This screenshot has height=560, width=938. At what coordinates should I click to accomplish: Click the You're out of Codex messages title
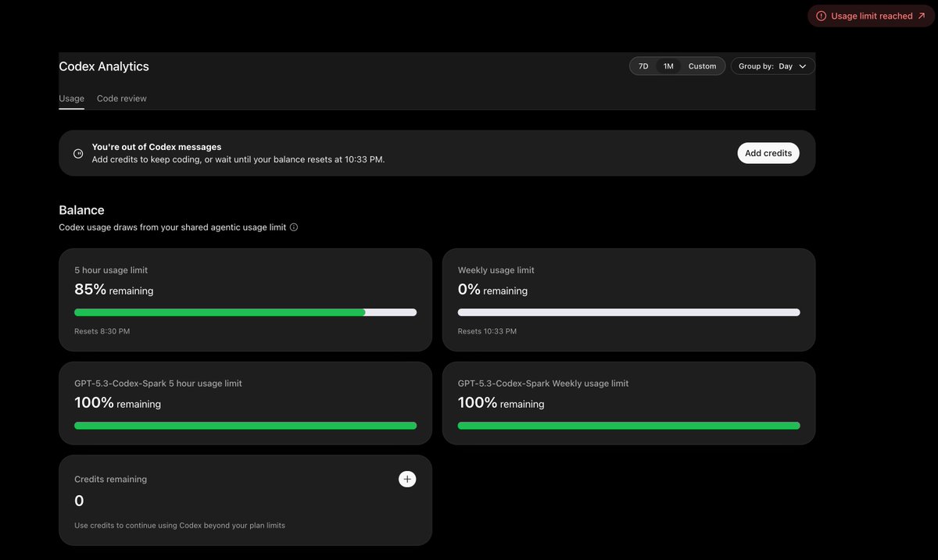[x=156, y=147]
